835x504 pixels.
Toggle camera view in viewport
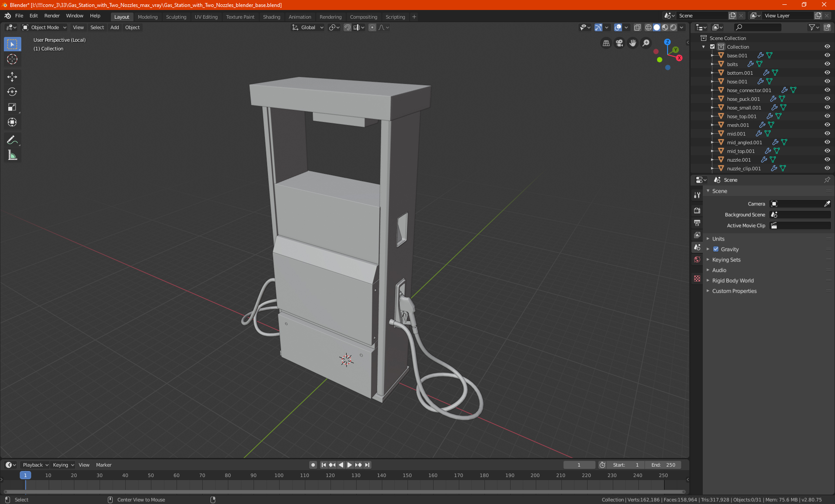pyautogui.click(x=619, y=43)
